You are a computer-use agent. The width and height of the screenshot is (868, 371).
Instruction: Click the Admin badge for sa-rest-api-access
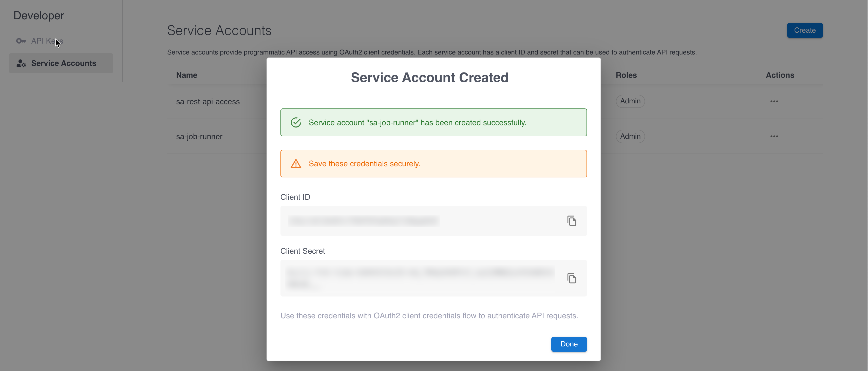pos(630,101)
